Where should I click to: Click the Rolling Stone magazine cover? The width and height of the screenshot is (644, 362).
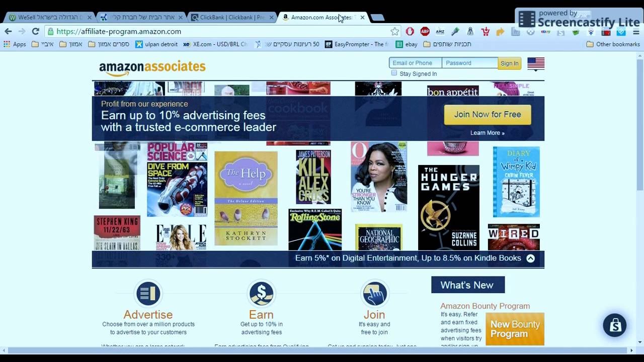[315, 229]
